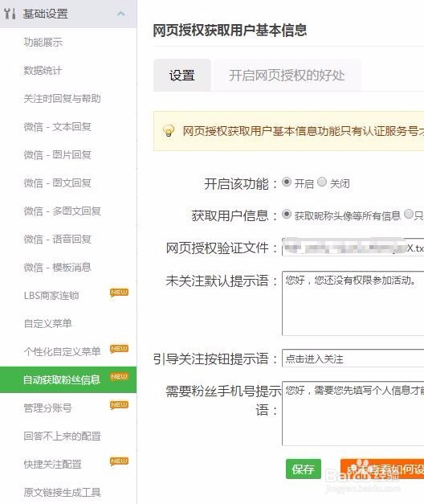The image size is (424, 504).
Task: Select the second 获取用户信息 radio option
Action: [408, 214]
